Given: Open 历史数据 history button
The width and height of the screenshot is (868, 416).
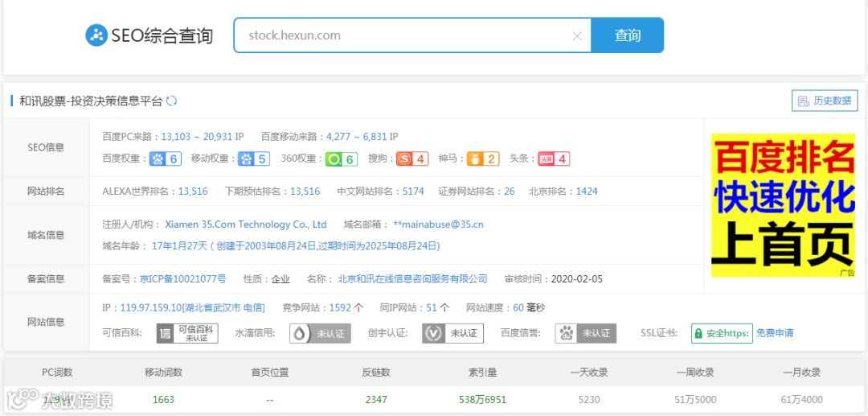Looking at the screenshot, I should pyautogui.click(x=825, y=101).
